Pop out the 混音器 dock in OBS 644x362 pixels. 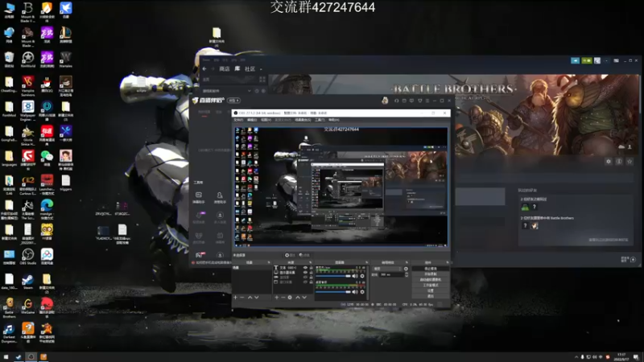pos(367,262)
